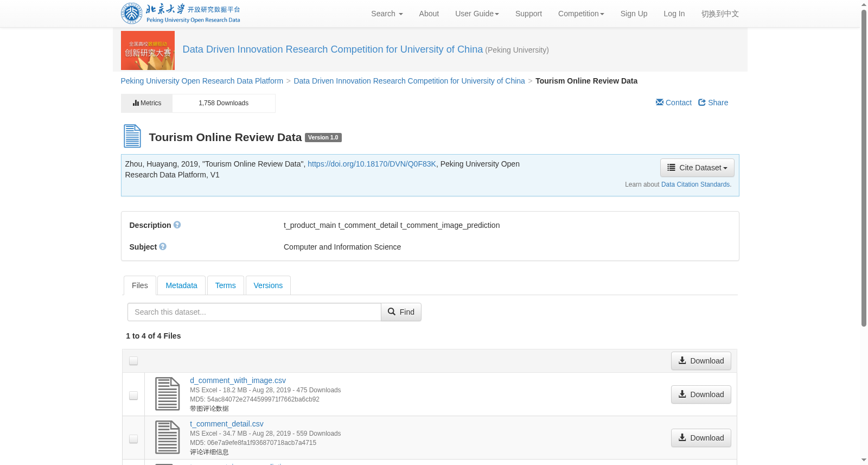Open the Search dropdown menu
868x465 pixels.
point(387,14)
